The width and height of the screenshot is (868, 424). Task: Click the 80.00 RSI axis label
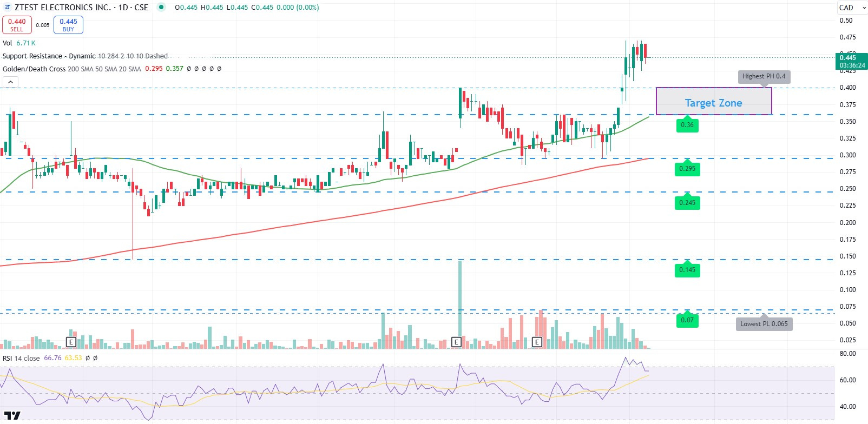(847, 354)
